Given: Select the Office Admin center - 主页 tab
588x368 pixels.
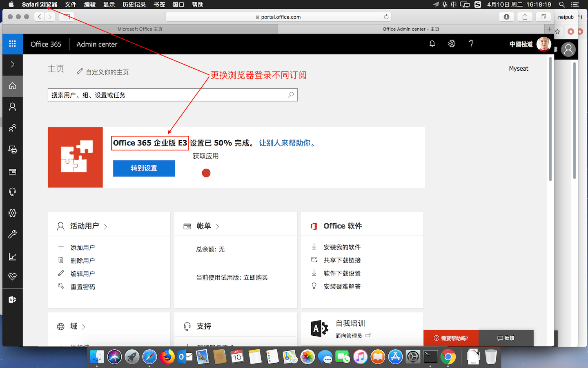Looking at the screenshot, I should pyautogui.click(x=411, y=29).
